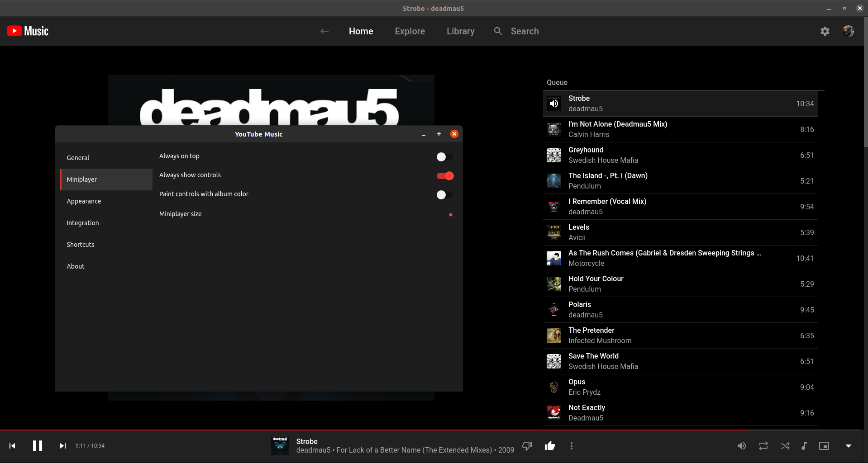Click the volume speaker icon

point(741,446)
